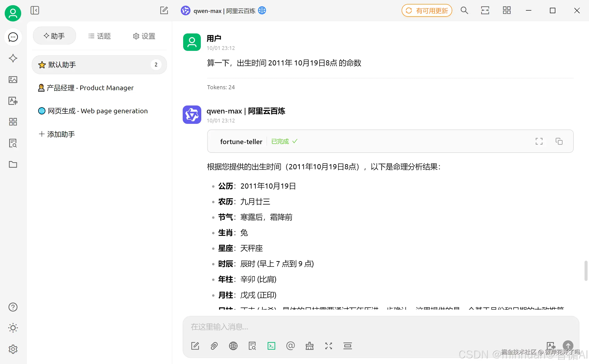Toggle the green MCP terminal icon
The image size is (589, 364).
tap(271, 346)
